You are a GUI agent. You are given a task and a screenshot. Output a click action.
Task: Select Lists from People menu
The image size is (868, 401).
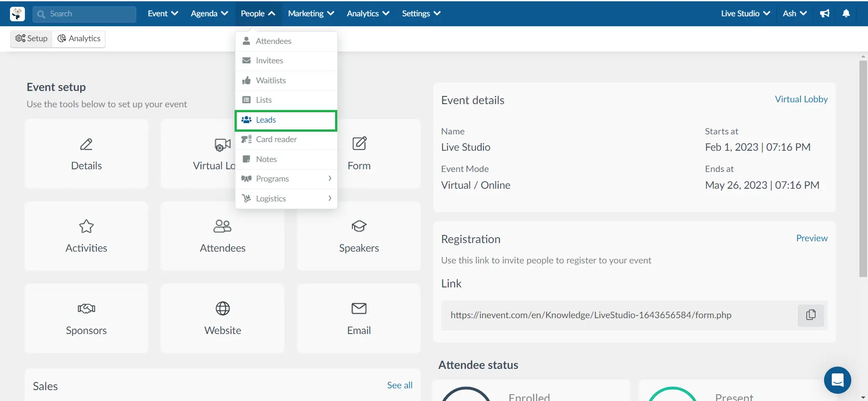point(286,100)
